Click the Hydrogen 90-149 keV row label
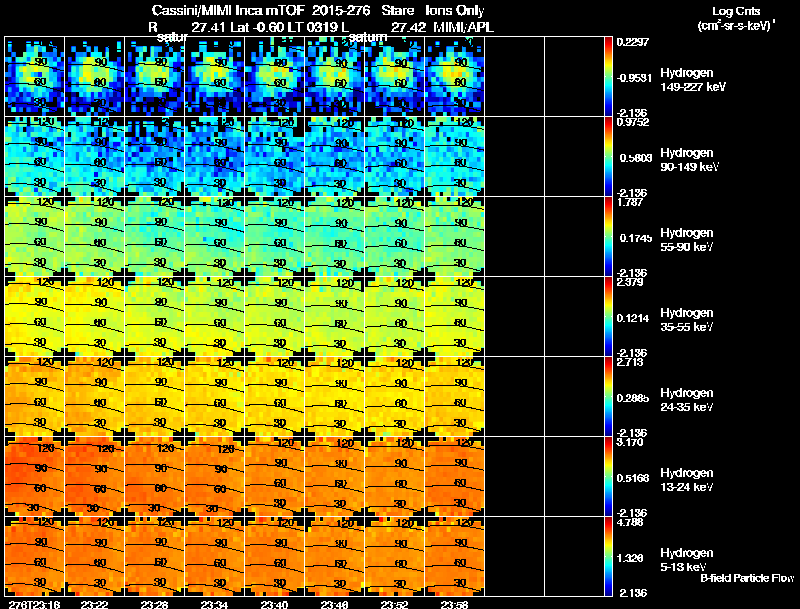This screenshot has height=609, width=800. pos(689,160)
